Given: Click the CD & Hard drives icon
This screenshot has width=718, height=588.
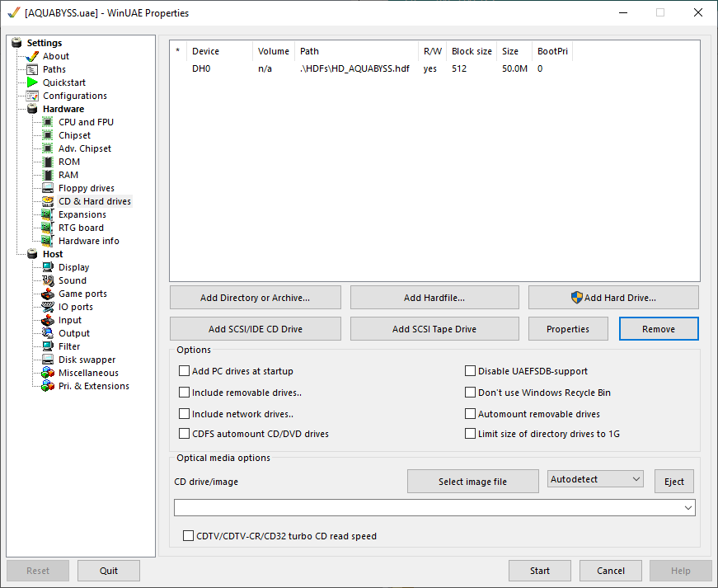Looking at the screenshot, I should pyautogui.click(x=48, y=201).
